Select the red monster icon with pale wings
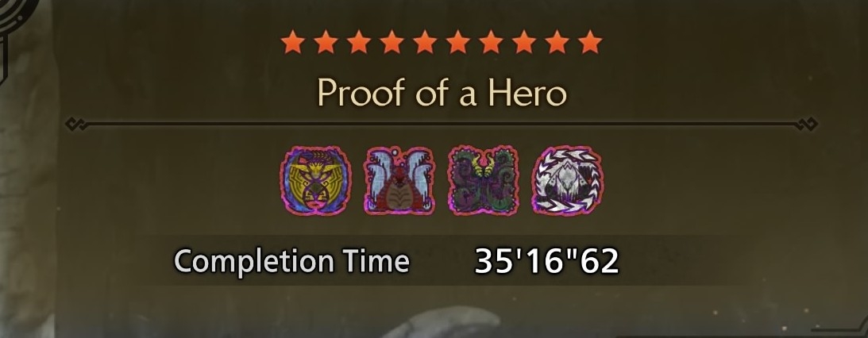Screen dimensions: 868x338 pyautogui.click(x=399, y=181)
